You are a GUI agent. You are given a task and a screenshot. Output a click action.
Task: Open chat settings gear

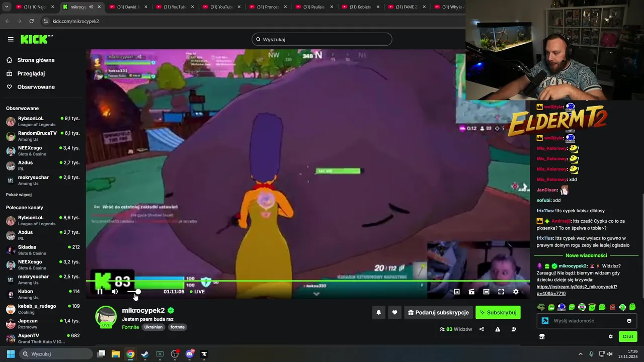(x=611, y=337)
